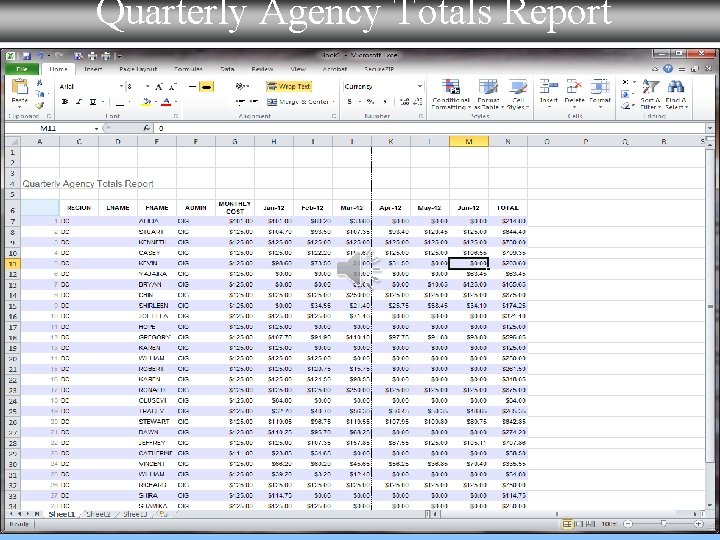Image resolution: width=720 pixels, height=540 pixels.
Task: Apply the red Font Color
Action: point(166,101)
